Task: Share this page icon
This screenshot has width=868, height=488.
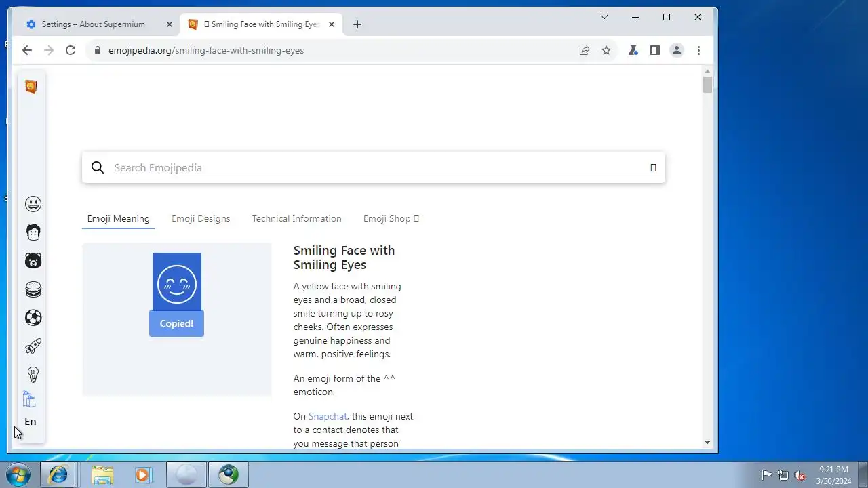Action: coord(585,50)
